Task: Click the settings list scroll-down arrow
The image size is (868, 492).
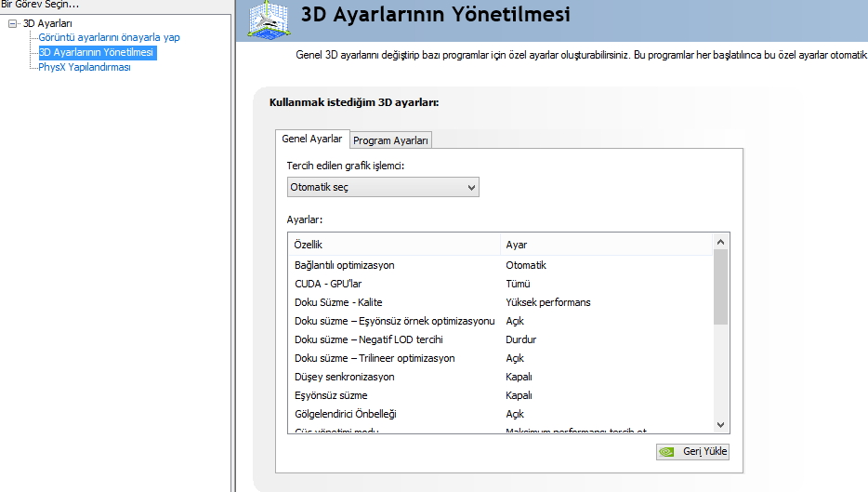Action: [720, 424]
